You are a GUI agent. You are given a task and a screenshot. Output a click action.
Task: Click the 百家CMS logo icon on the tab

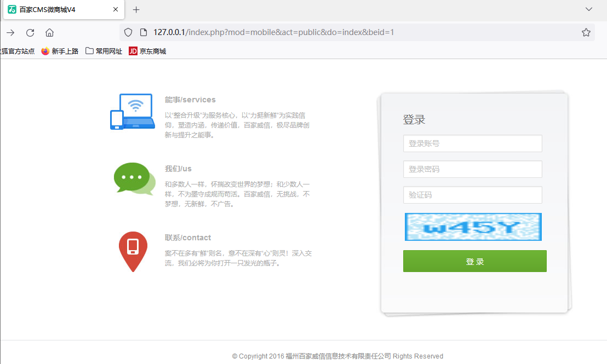[12, 9]
